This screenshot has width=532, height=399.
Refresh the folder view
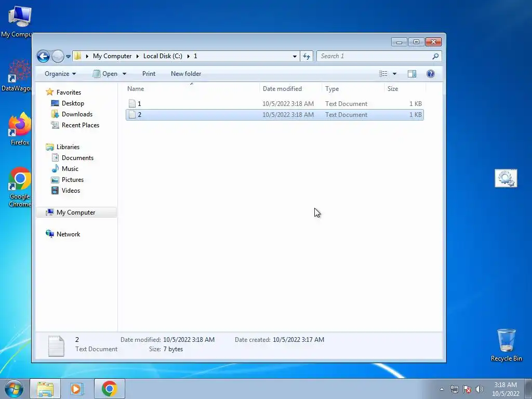tap(307, 56)
